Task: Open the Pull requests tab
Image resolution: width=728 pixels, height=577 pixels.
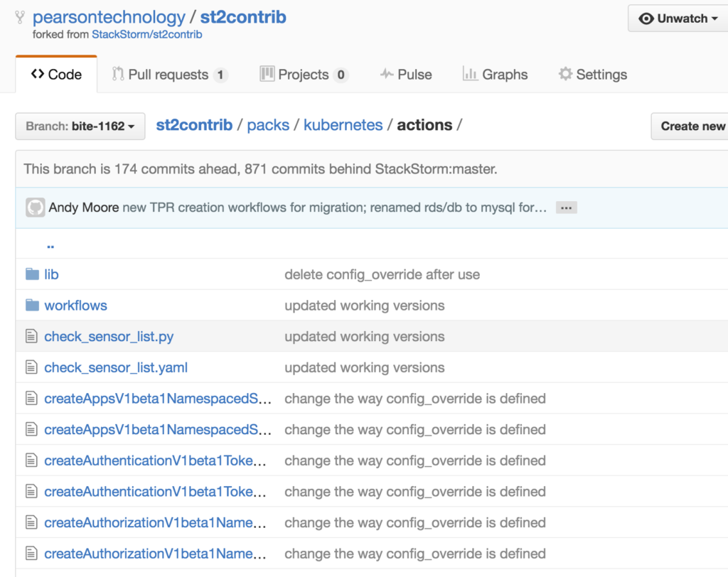Action: pos(170,75)
